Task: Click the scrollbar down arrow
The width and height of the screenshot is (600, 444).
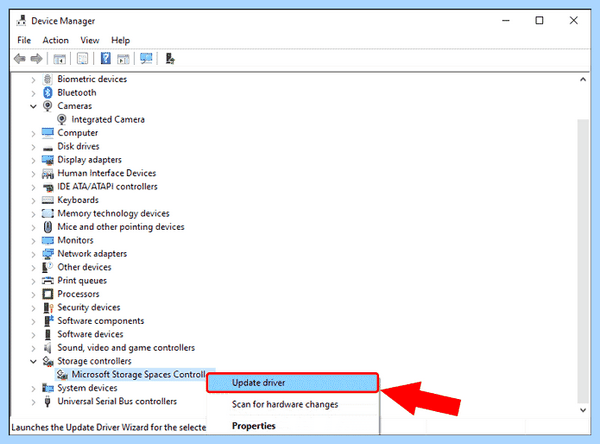Action: [583, 410]
